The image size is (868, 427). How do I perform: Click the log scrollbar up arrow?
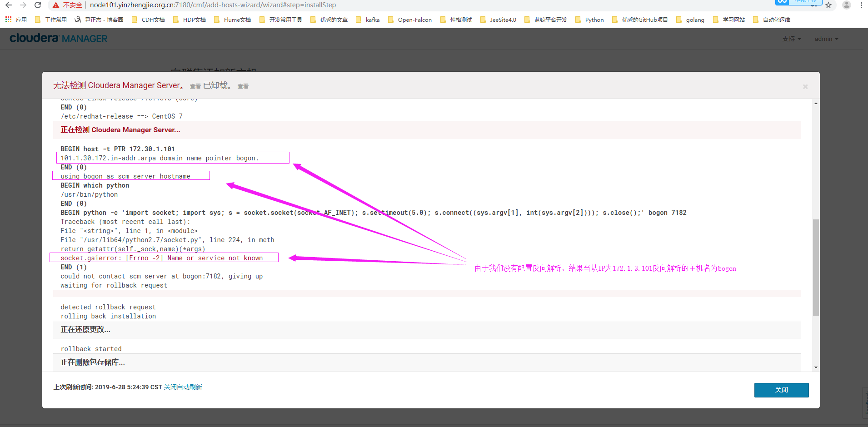click(x=816, y=103)
